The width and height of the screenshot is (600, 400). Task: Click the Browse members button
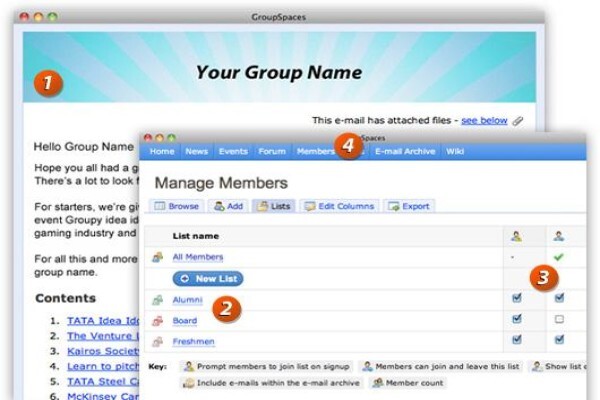[x=176, y=206]
